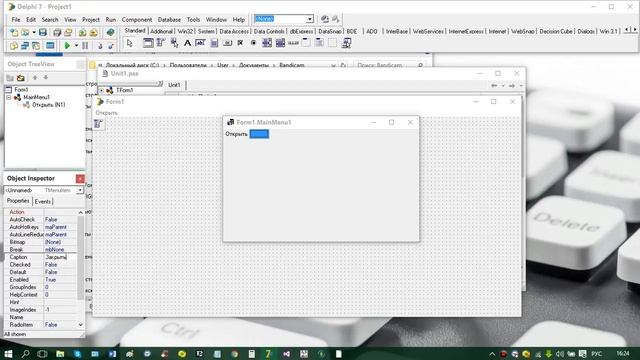Click Caption property value field
Screen dimensions: 640x360
(60, 257)
